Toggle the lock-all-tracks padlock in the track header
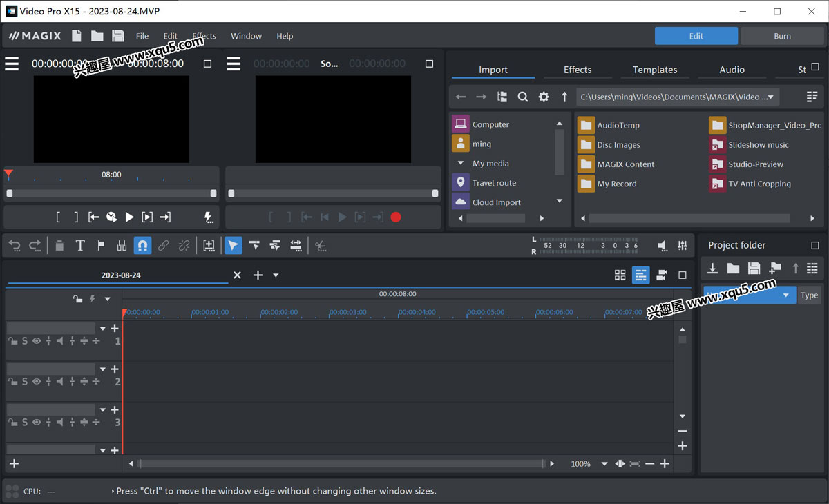Viewport: 829px width, 504px height. [78, 299]
